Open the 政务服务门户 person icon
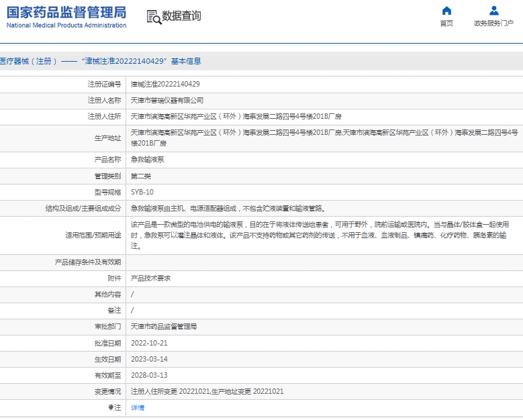Screen dimensions: 523x420 coord(493,11)
